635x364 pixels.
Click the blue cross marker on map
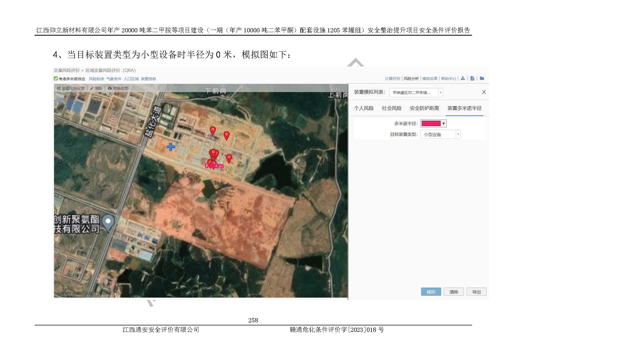(x=171, y=147)
